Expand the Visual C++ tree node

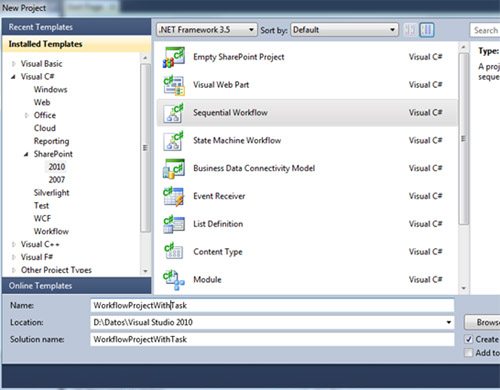coord(13,244)
